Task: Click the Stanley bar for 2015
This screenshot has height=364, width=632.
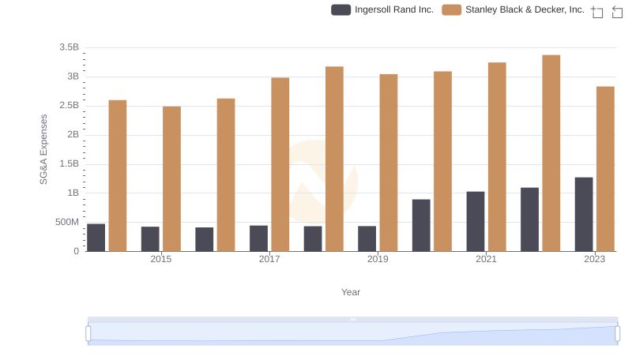Action: [171, 178]
